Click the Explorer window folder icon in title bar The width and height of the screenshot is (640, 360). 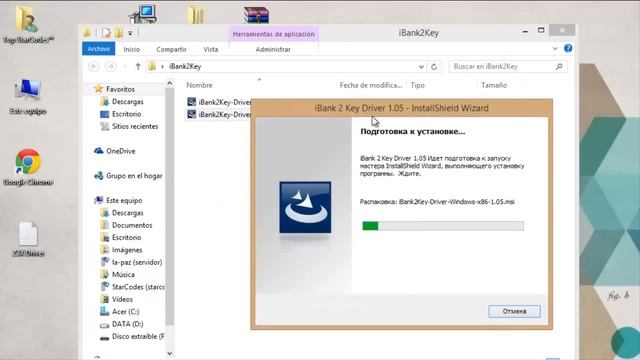coord(87,33)
